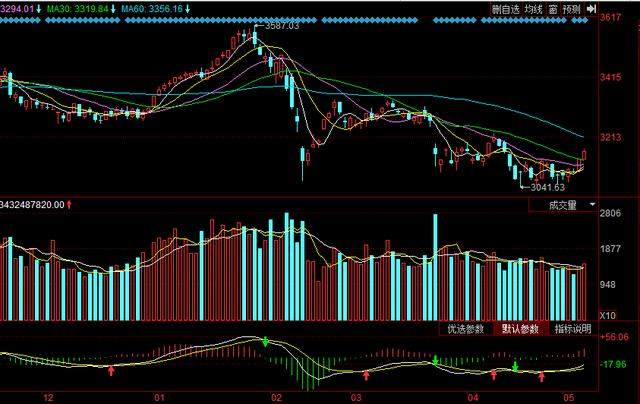The width and height of the screenshot is (640, 404).
Task: Click the 01 month label on time axis
Action: pos(157,396)
